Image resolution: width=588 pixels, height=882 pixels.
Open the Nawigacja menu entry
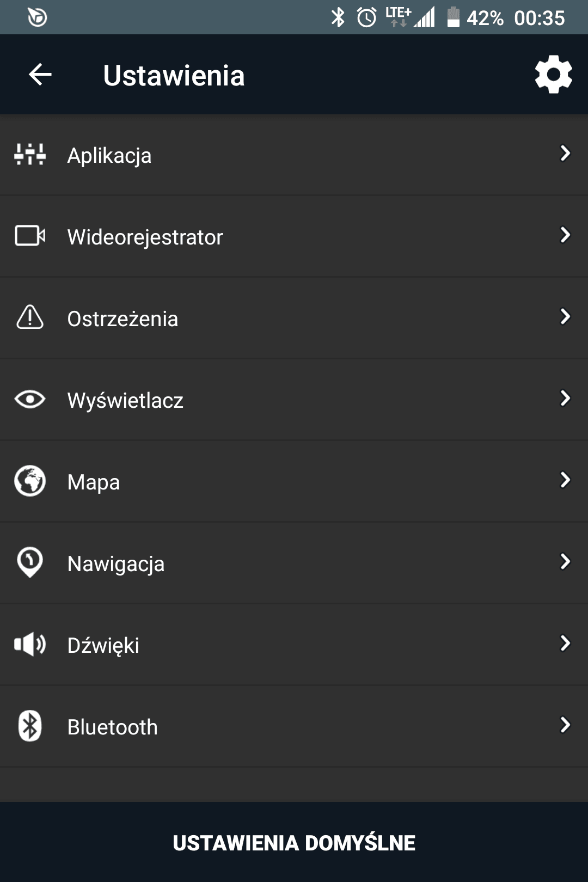click(294, 563)
